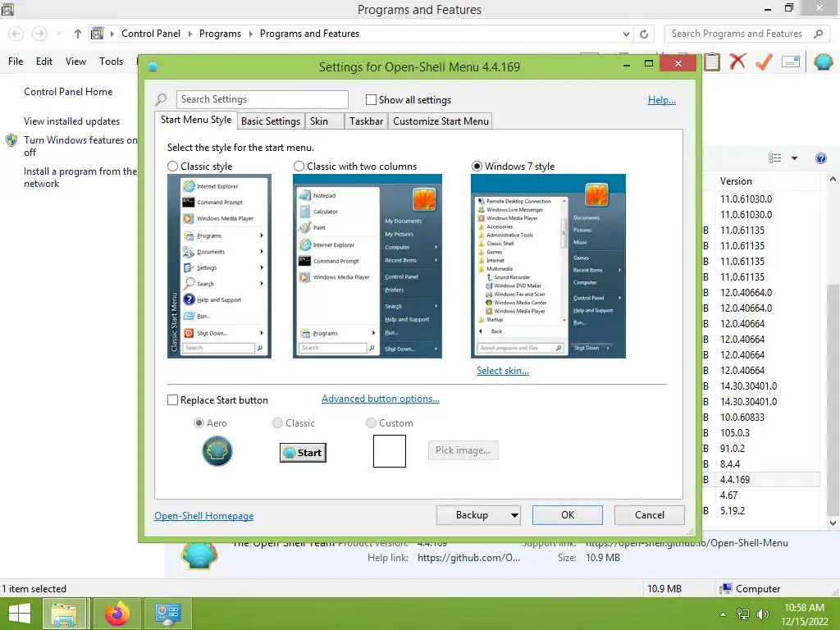This screenshot has height=630, width=840.
Task: Click the Aero shell start button image
Action: (217, 450)
